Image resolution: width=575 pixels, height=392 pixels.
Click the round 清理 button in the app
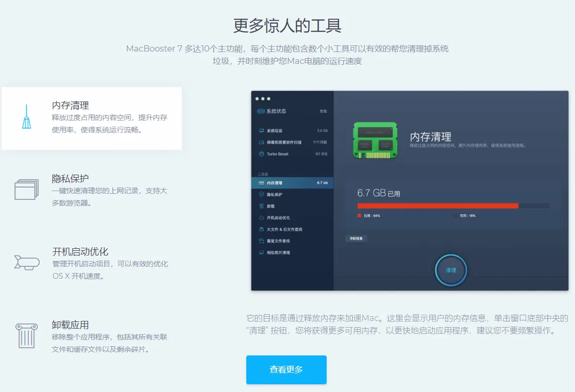click(x=451, y=270)
